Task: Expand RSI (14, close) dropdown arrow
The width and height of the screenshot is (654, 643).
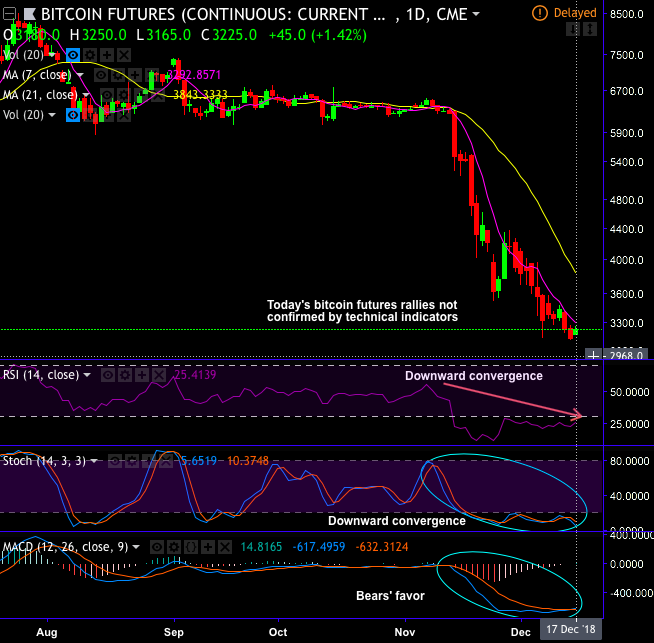Action: pos(87,375)
